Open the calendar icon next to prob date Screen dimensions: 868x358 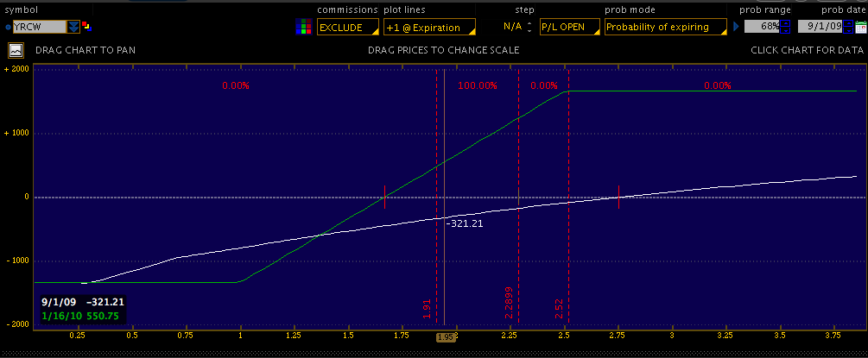(860, 27)
